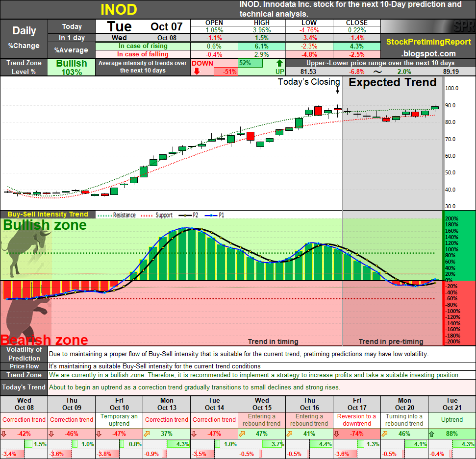Click 'Turning into a rebound trend' cell
476x459 pixels.
point(404,420)
